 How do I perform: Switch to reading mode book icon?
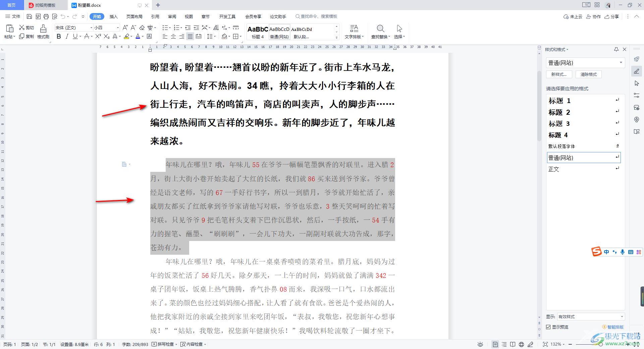click(x=513, y=344)
